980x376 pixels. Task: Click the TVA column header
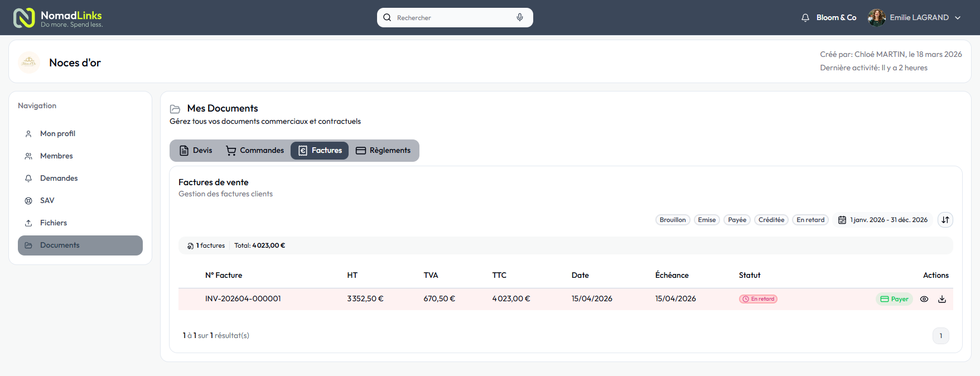click(x=431, y=275)
